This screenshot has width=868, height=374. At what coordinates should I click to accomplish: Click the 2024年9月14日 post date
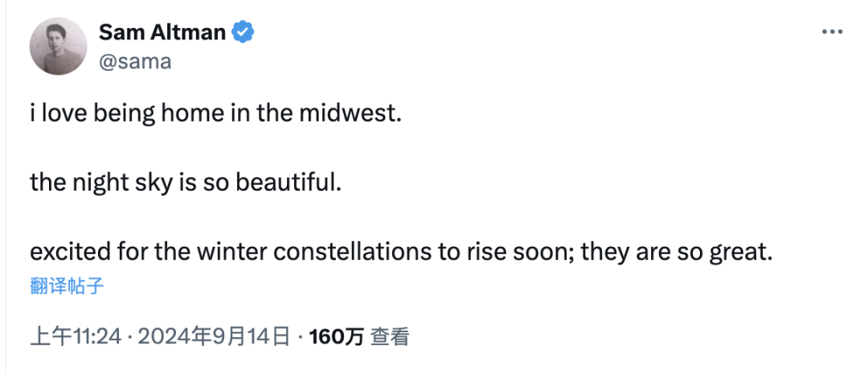coord(214,337)
